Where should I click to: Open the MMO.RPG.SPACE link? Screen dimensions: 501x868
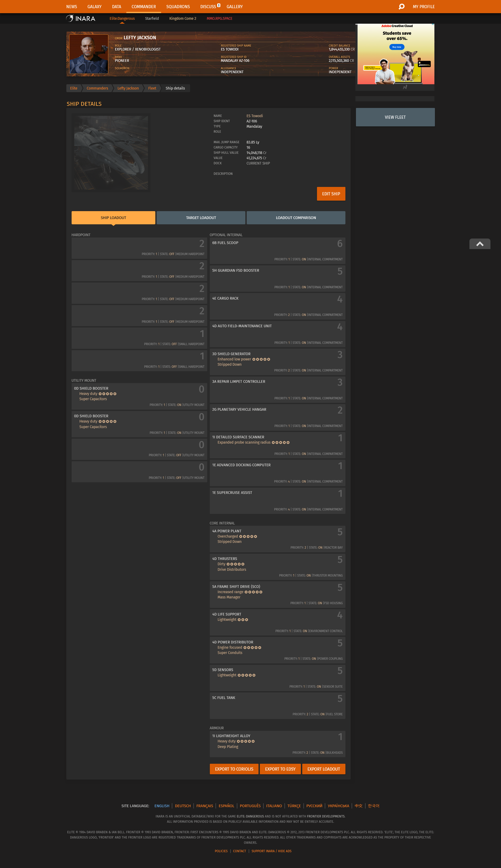tap(220, 19)
